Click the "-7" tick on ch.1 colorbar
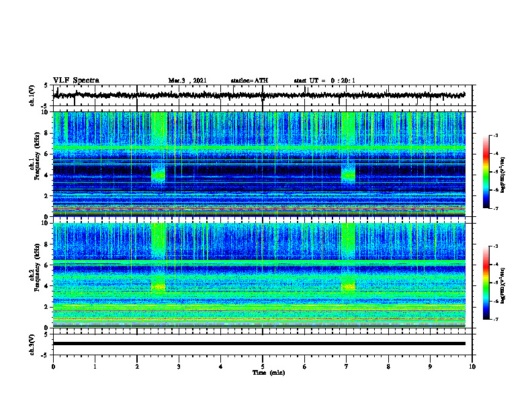 pyautogui.click(x=496, y=208)
